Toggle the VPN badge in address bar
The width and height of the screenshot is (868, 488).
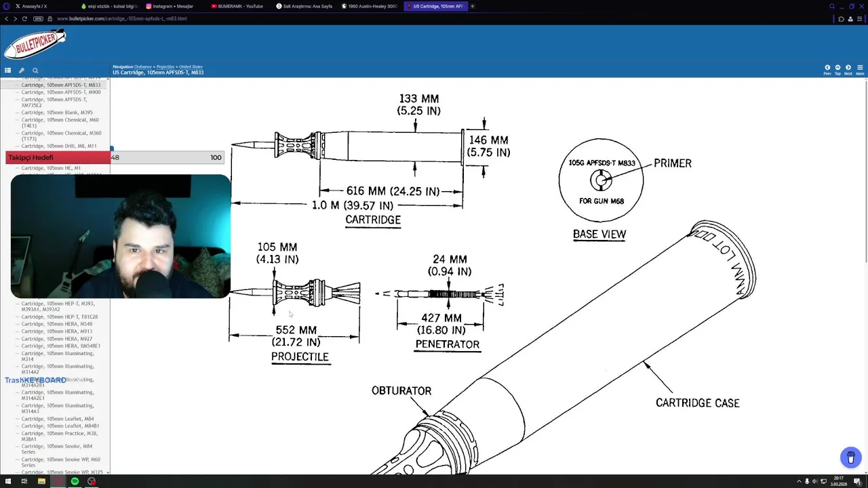click(x=38, y=18)
